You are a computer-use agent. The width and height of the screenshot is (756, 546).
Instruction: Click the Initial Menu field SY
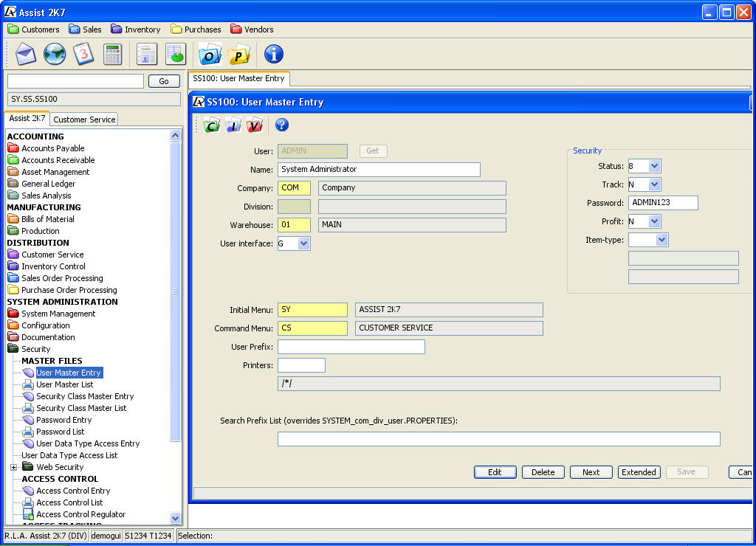(x=312, y=310)
